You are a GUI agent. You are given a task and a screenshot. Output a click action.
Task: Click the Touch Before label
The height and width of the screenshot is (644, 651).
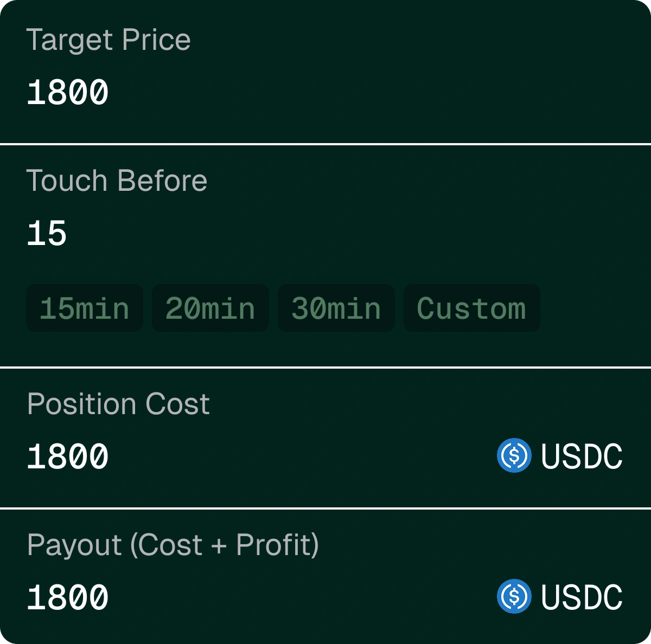coord(117,181)
